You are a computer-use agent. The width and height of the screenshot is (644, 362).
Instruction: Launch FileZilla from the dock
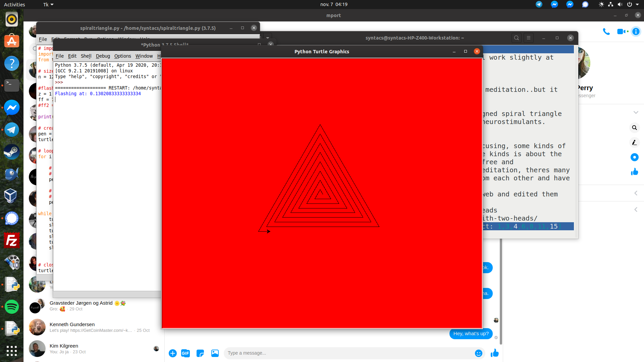coord(12,240)
